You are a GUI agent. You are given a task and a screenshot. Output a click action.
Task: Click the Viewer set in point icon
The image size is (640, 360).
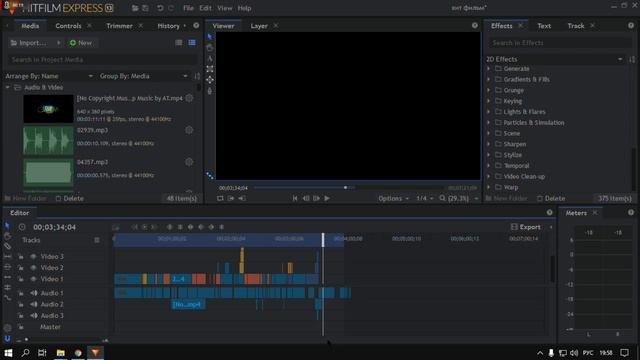(231, 198)
